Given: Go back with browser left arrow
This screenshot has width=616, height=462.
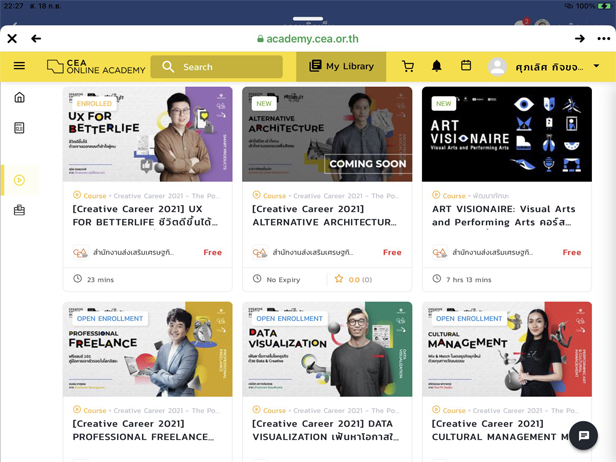Looking at the screenshot, I should coord(36,38).
